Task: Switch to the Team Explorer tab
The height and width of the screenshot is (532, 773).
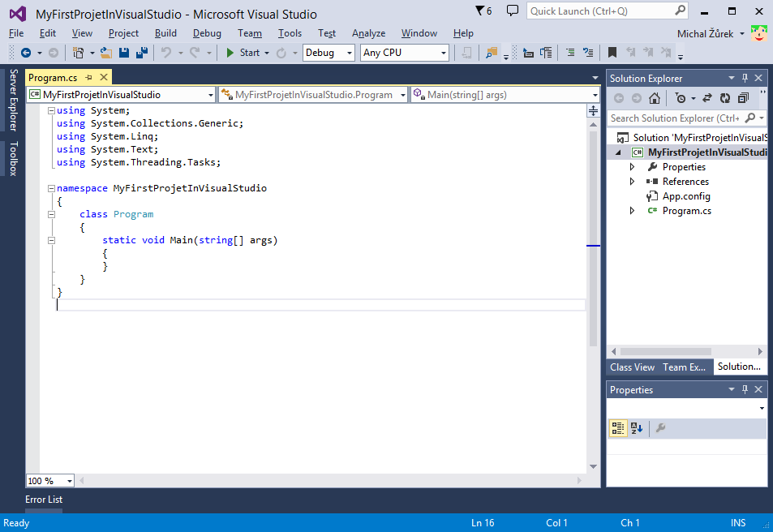Action: click(685, 367)
